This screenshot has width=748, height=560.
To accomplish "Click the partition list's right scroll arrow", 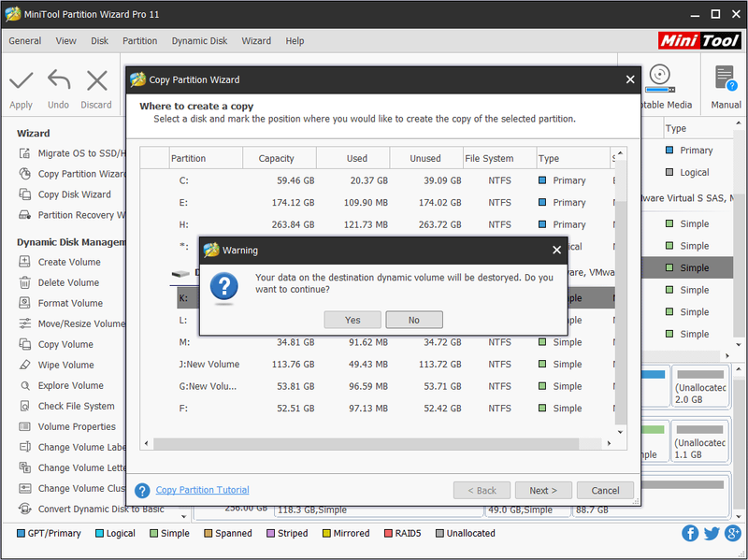I will click(x=609, y=443).
